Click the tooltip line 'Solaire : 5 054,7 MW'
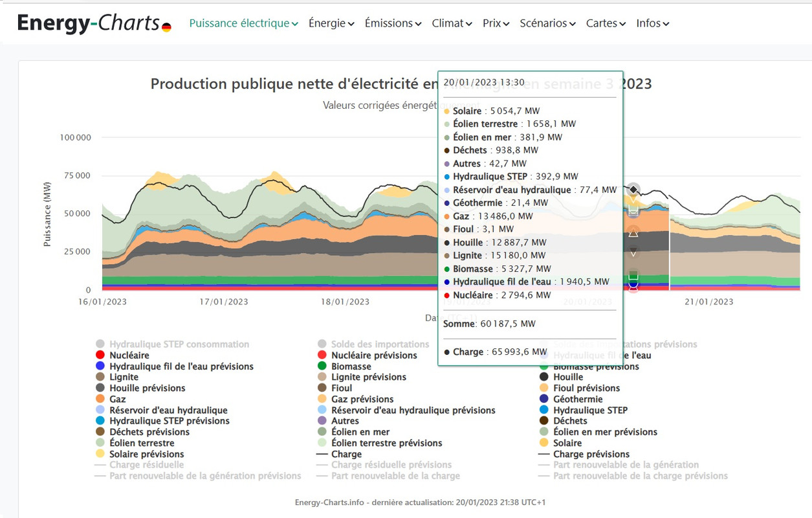 492,111
